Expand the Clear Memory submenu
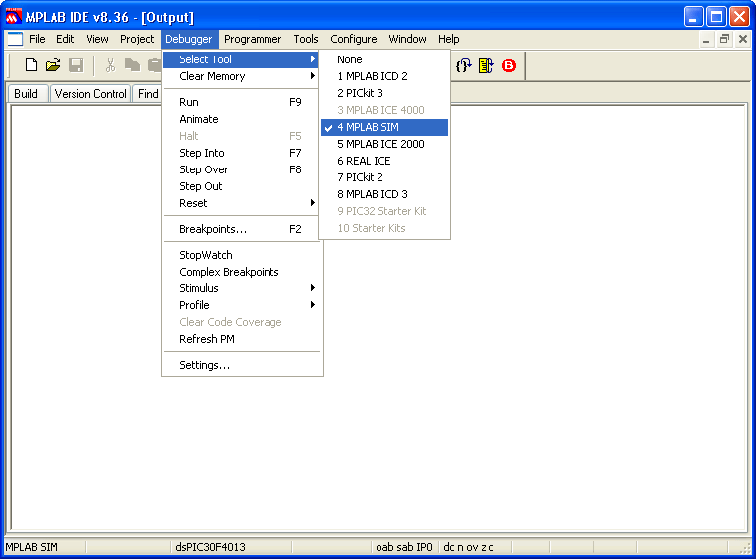The image size is (756, 559). (x=241, y=76)
